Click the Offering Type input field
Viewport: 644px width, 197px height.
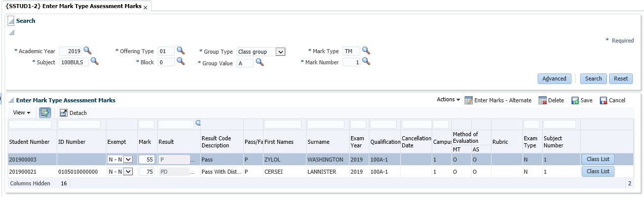click(166, 51)
